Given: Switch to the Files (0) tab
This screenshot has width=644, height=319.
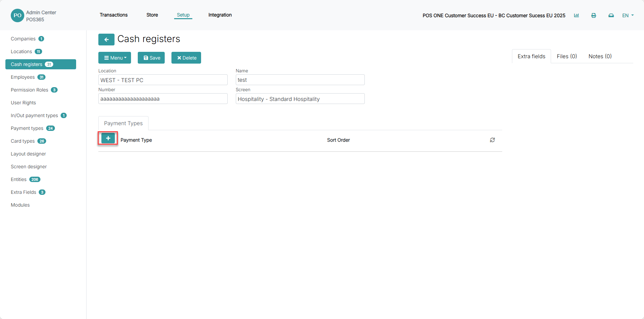Looking at the screenshot, I should point(567,56).
